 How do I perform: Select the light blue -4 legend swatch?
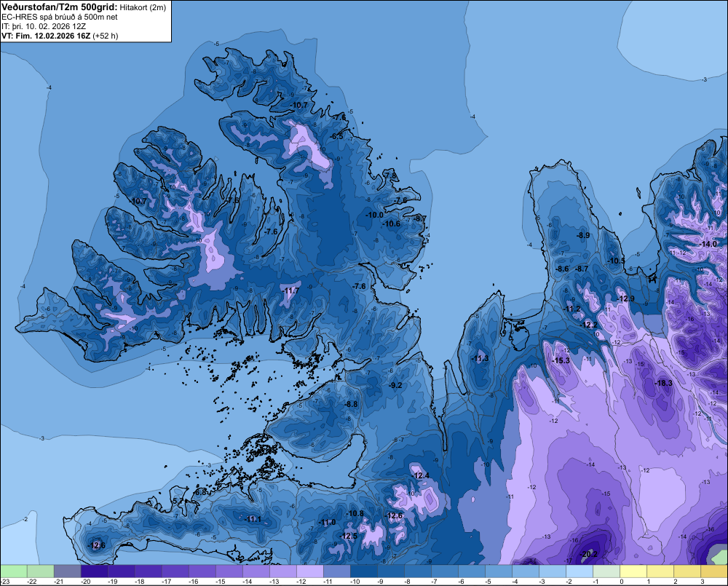526,571
